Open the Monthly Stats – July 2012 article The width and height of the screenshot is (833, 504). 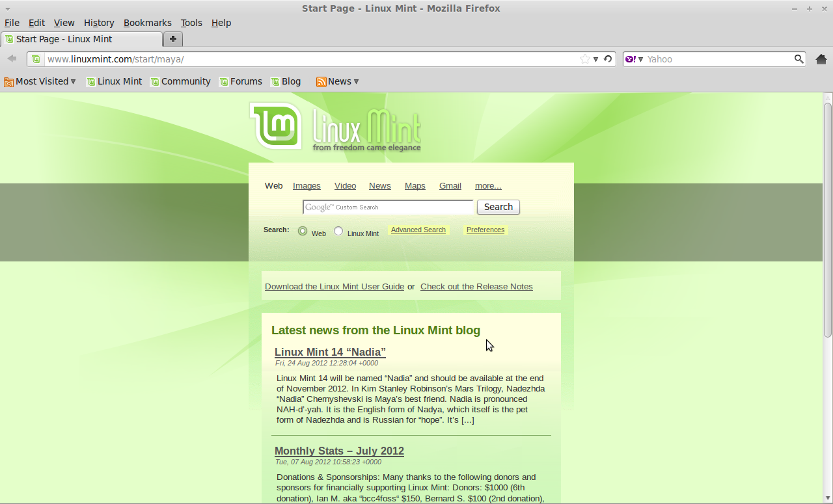tap(339, 451)
